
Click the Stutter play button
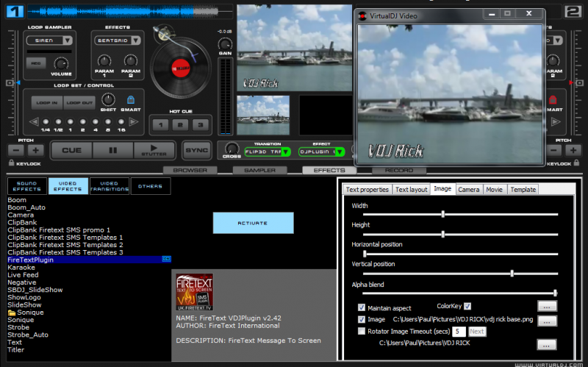[154, 150]
